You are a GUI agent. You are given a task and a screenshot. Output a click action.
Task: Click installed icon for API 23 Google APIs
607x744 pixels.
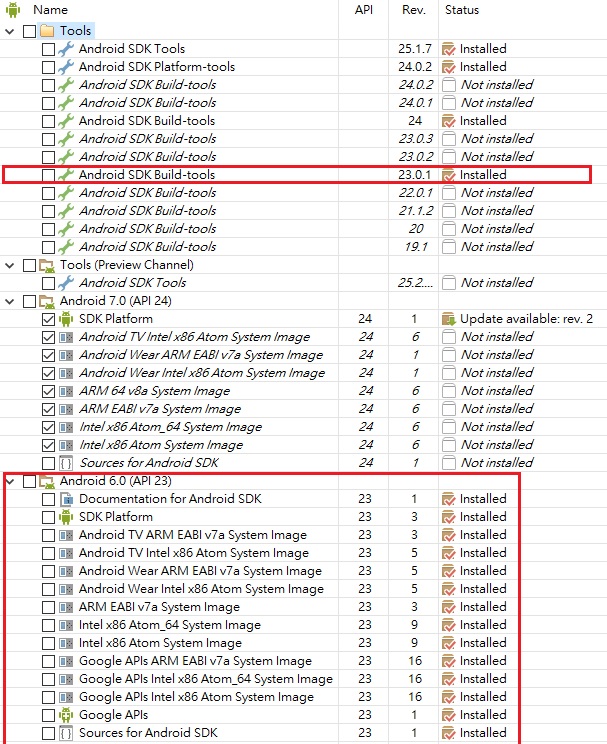click(x=448, y=715)
